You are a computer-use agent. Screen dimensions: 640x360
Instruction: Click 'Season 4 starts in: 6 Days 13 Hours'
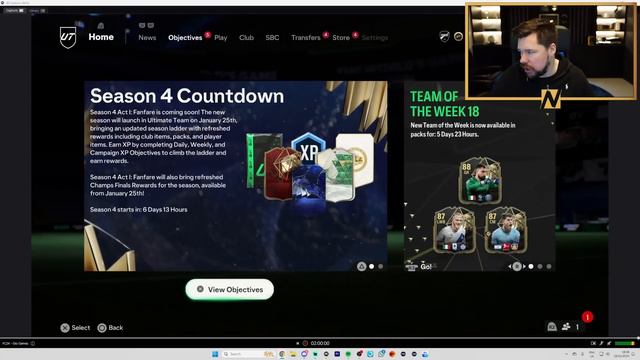click(x=139, y=209)
